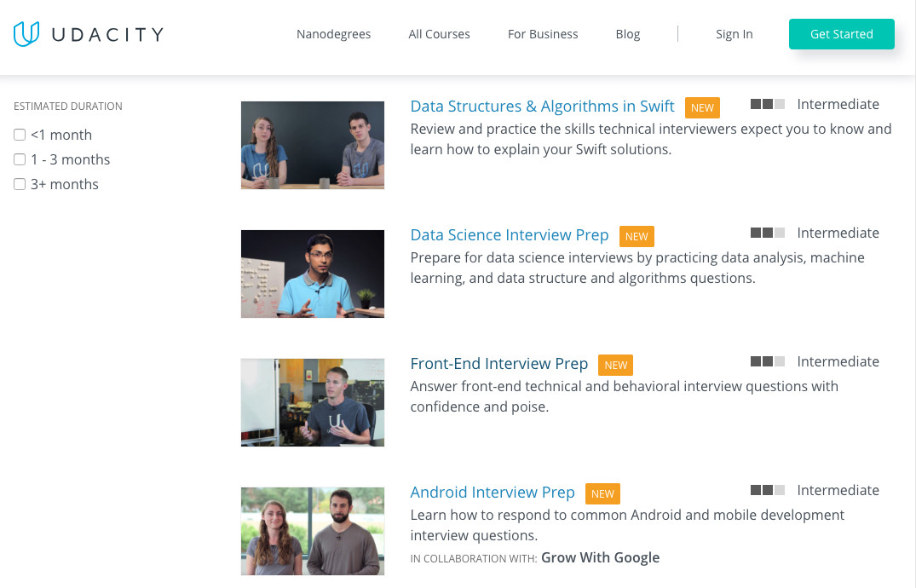Tick the 3+ months duration checkbox
Screen dimensions: 916x588
pos(20,184)
